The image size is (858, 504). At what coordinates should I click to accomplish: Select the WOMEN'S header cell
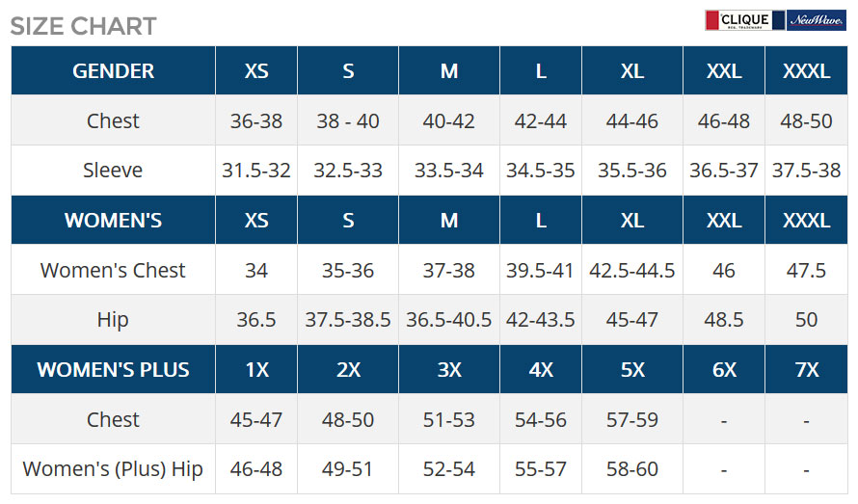point(113,220)
